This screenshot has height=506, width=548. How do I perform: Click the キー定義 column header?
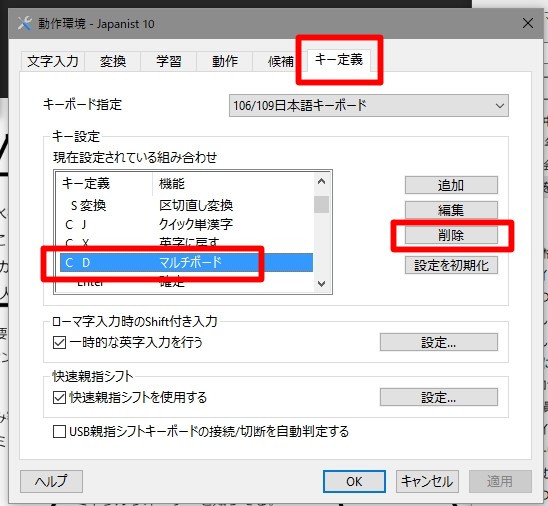click(x=105, y=183)
